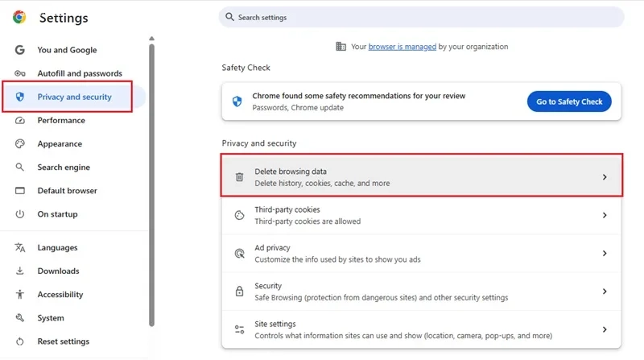Click the cookie icon for Third-party cookies
Viewport: 644px width, 360px height.
(239, 215)
